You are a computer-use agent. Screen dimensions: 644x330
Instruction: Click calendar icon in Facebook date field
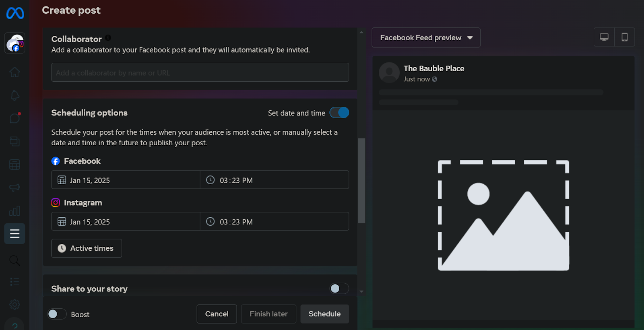coord(62,180)
